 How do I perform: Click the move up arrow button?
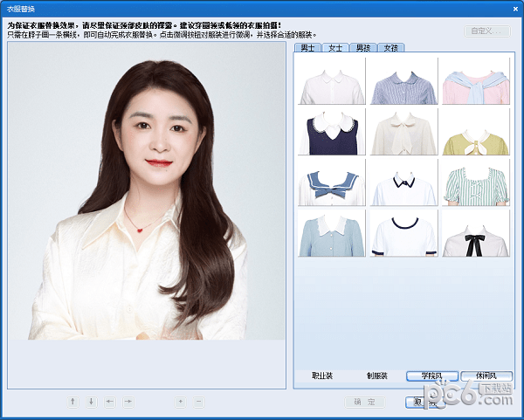pos(73,402)
